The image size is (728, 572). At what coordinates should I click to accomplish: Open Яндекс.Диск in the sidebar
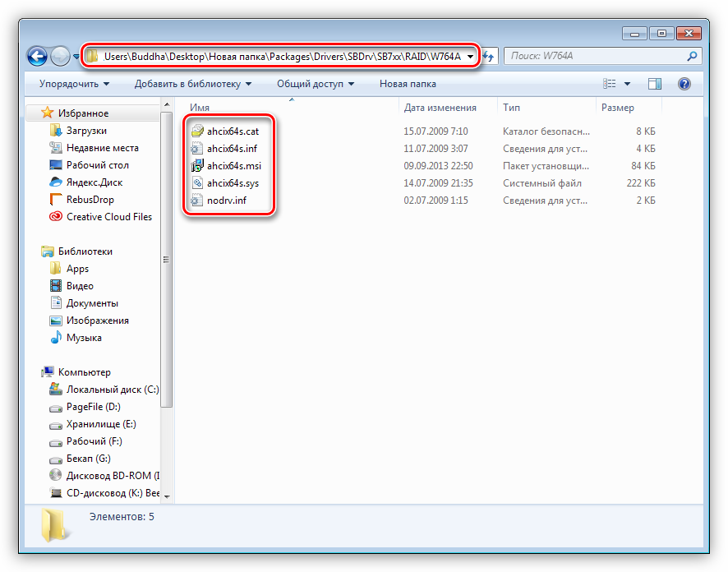(94, 182)
